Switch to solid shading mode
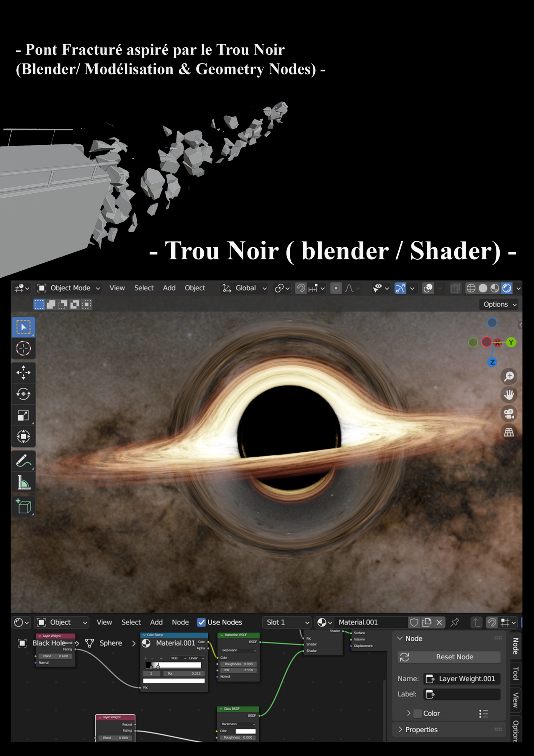 click(483, 288)
